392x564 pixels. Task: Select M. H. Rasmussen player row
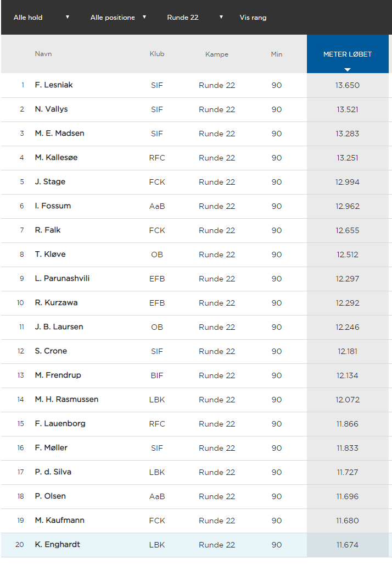pos(195,400)
